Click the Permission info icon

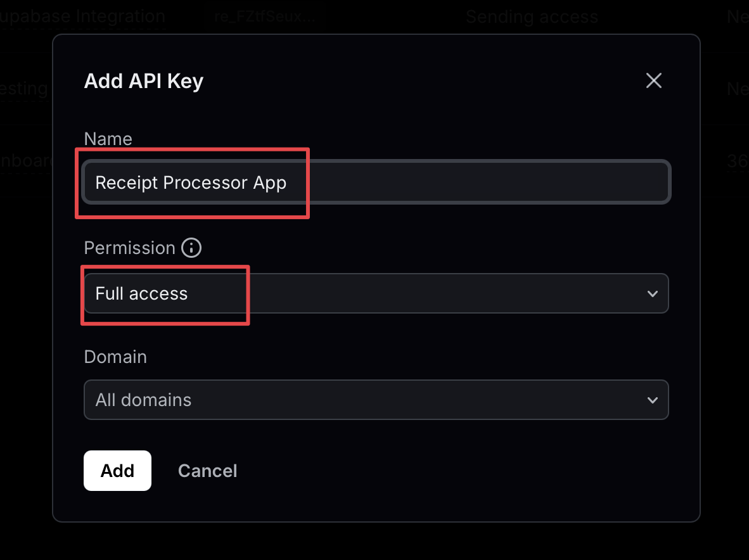click(191, 248)
